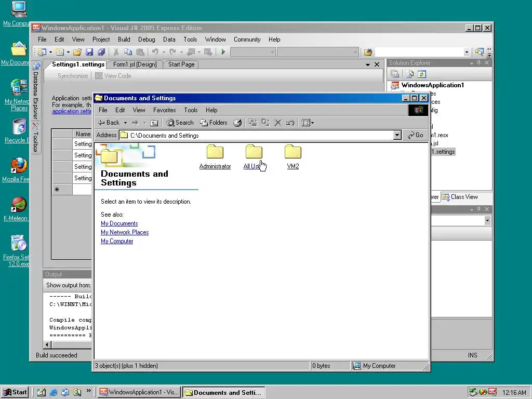
Task: Click New Project icon in Visual J# toolbar
Action: pyautogui.click(x=42, y=52)
